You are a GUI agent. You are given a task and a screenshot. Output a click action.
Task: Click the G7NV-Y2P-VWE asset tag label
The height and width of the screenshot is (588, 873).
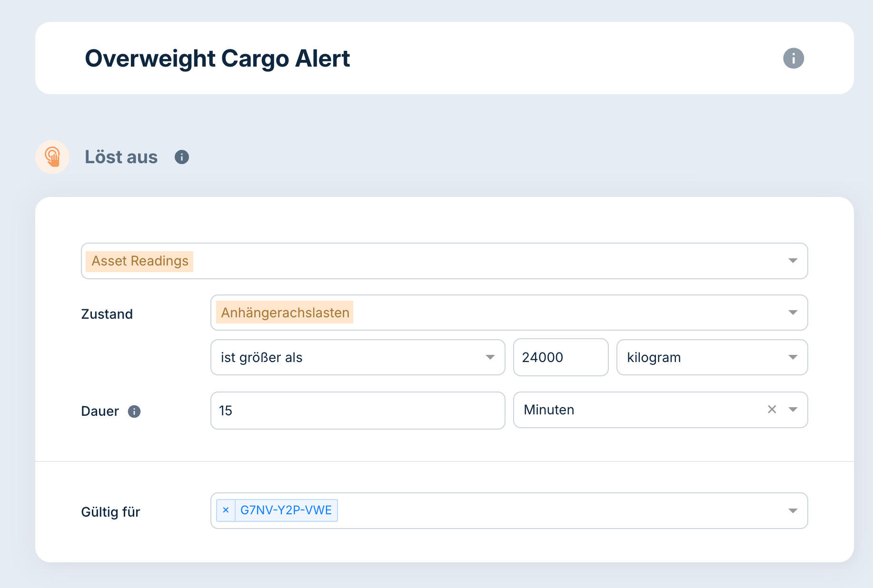tap(286, 510)
